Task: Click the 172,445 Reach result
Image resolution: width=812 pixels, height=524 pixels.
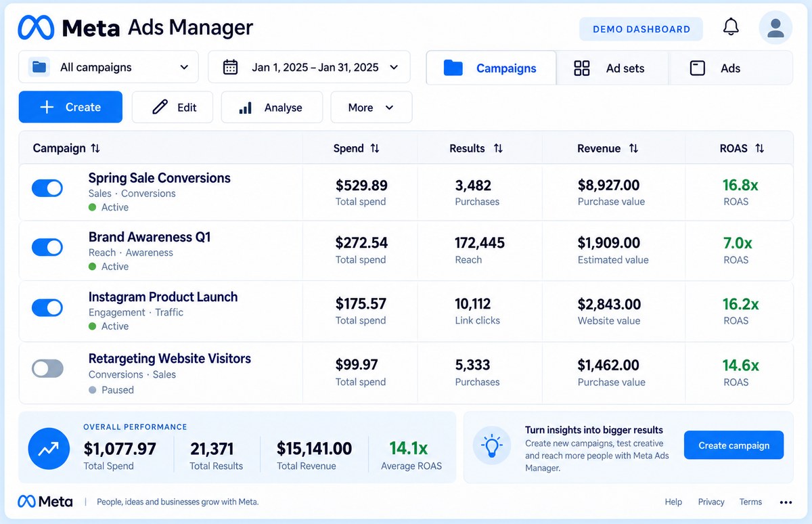Action: pos(480,242)
